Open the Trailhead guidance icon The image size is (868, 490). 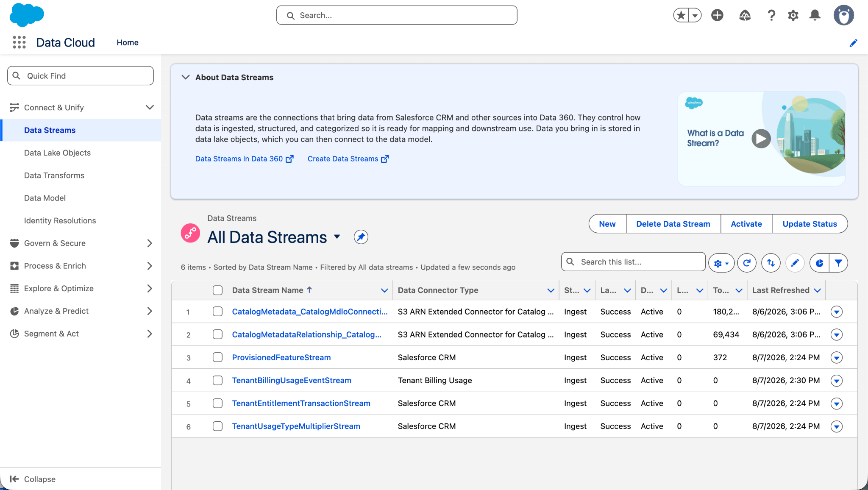[x=745, y=15]
